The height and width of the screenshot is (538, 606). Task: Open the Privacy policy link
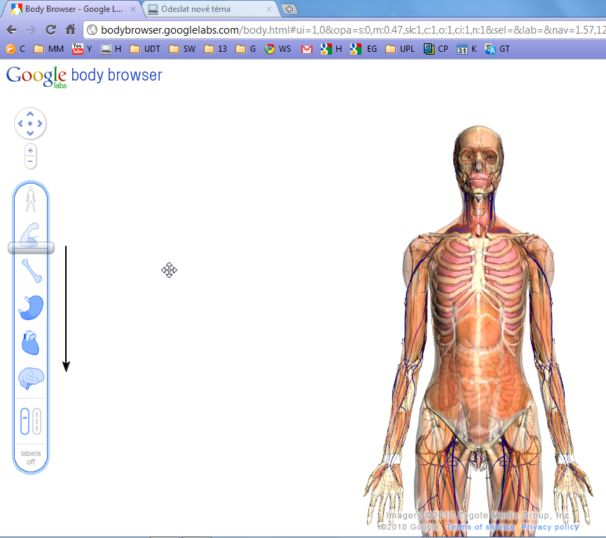pyautogui.click(x=550, y=527)
